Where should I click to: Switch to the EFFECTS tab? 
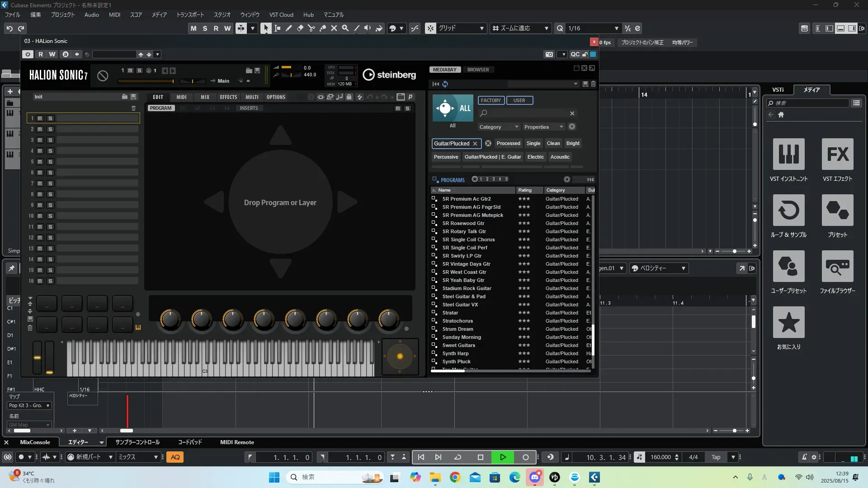point(228,97)
